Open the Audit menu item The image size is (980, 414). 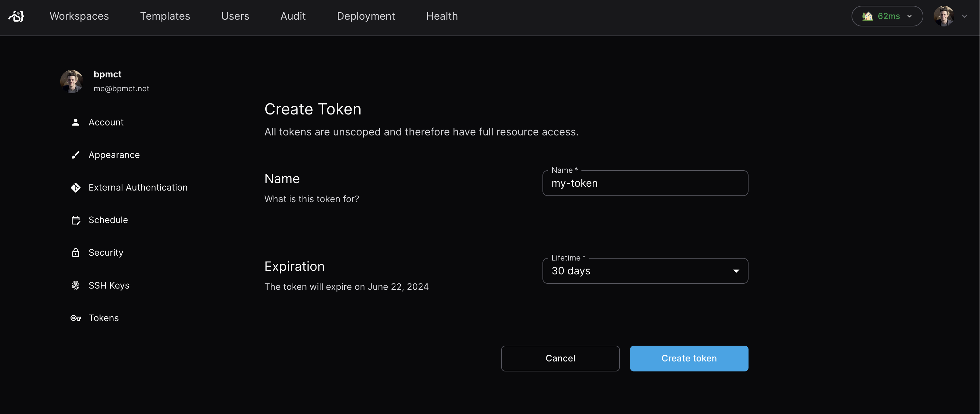(293, 16)
